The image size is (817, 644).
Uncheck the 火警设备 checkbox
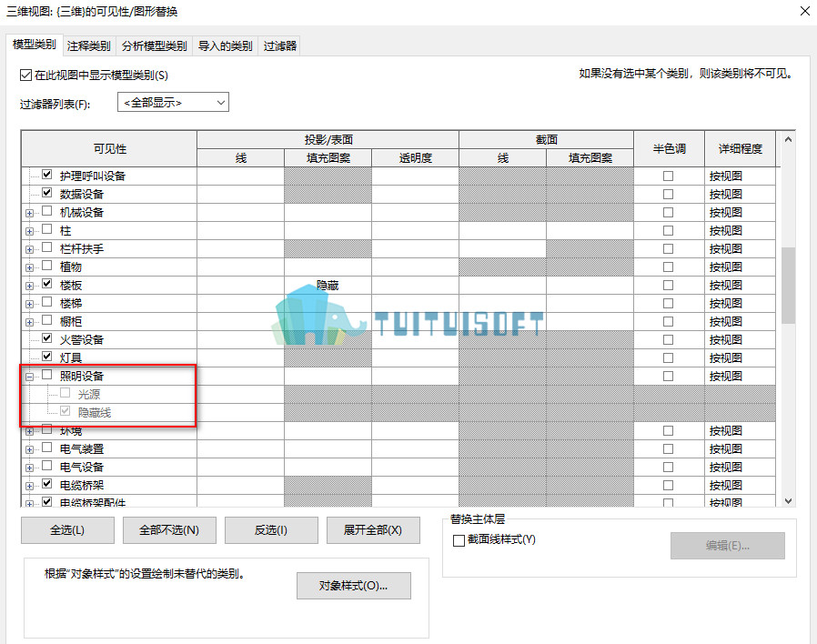[x=47, y=338]
